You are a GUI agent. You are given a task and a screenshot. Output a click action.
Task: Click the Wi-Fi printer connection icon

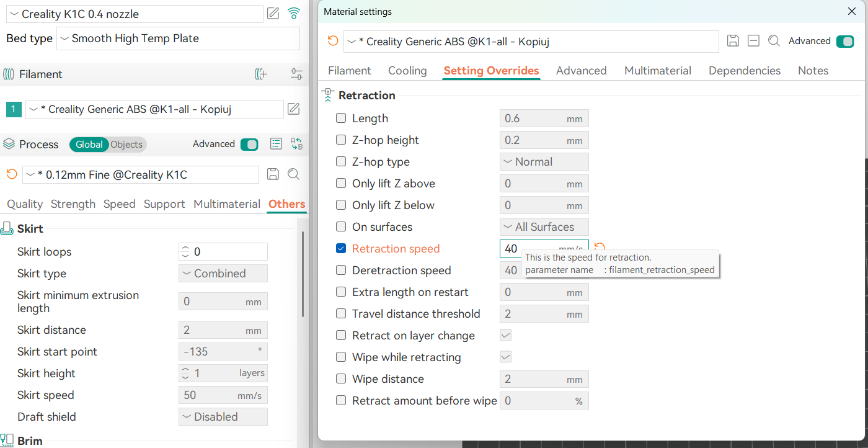(294, 14)
